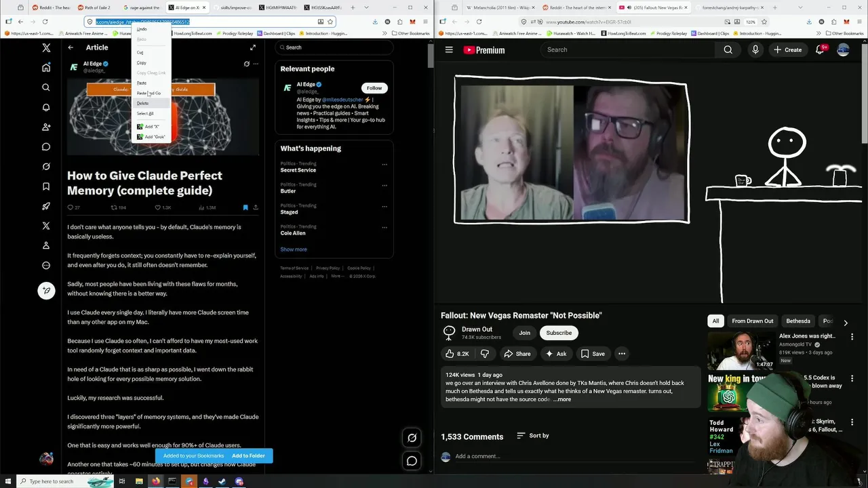The image size is (868, 488).
Task: Bookmark the X page with the address bar star
Action: click(x=330, y=22)
